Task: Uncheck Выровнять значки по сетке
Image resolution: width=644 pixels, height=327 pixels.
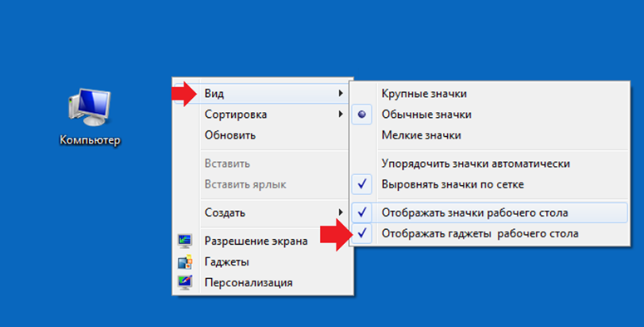Action: point(453,184)
